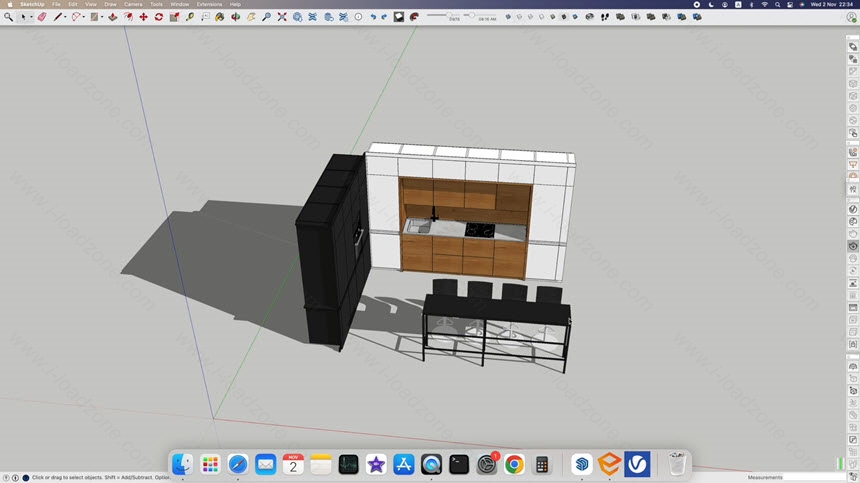Choose the Zoom magnifier tool
The width and height of the screenshot is (860, 483).
point(266,17)
